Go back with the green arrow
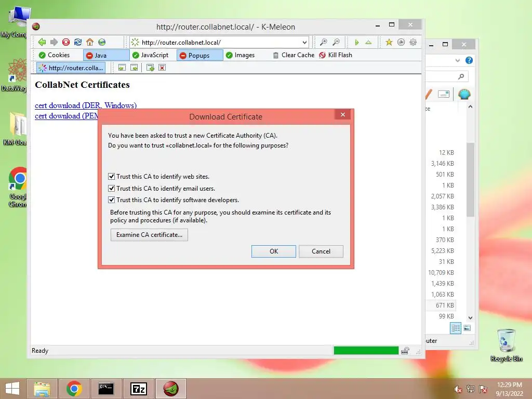Image resolution: width=532 pixels, height=399 pixels. (42, 42)
